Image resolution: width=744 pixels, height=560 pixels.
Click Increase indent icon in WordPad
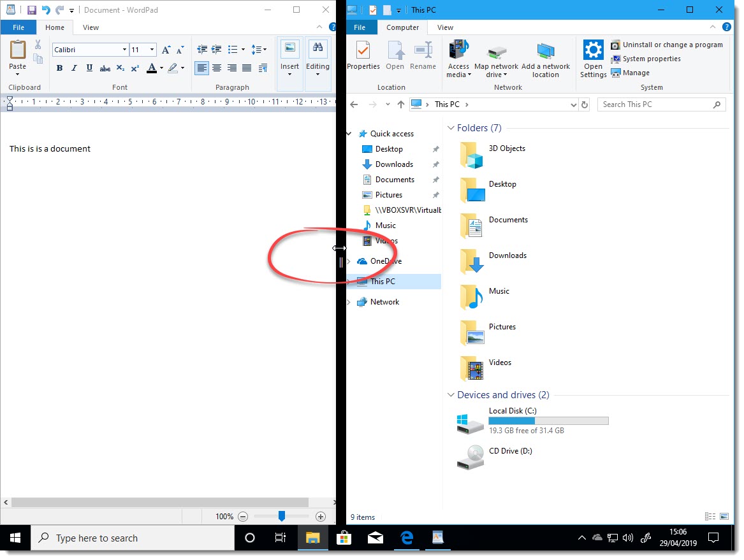coord(217,49)
